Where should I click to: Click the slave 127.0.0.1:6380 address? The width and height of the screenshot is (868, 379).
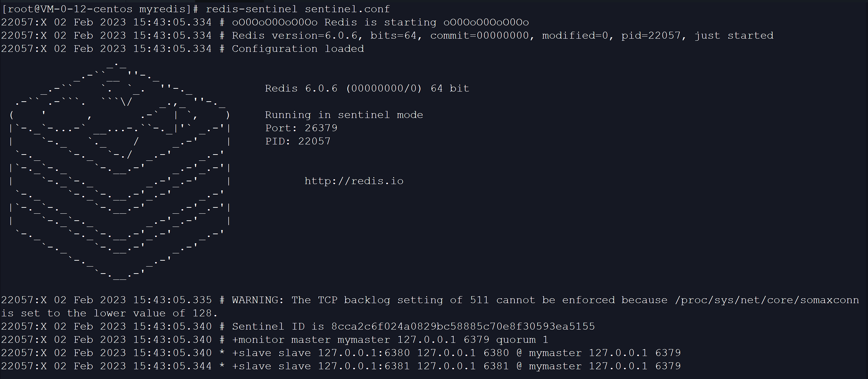[364, 353]
